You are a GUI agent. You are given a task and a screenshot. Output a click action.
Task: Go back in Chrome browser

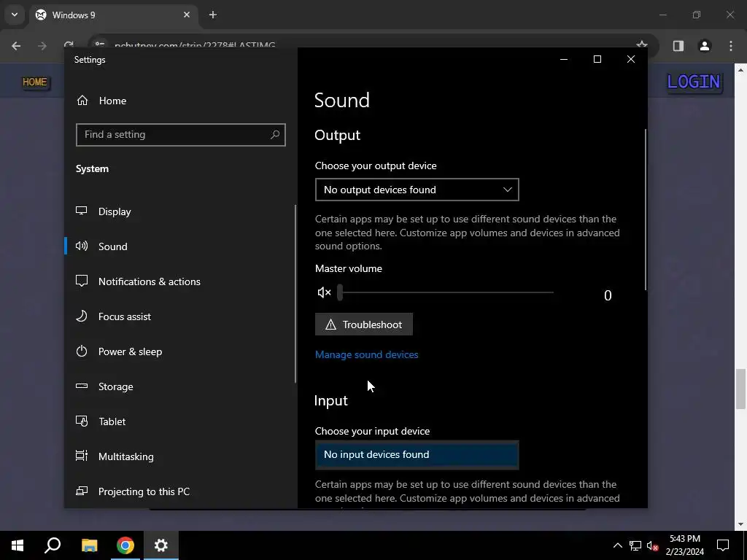(16, 46)
